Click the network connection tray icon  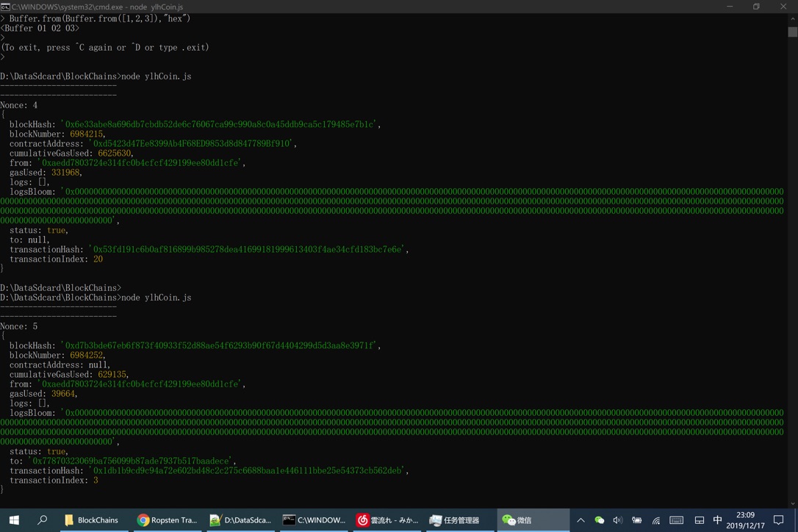656,520
